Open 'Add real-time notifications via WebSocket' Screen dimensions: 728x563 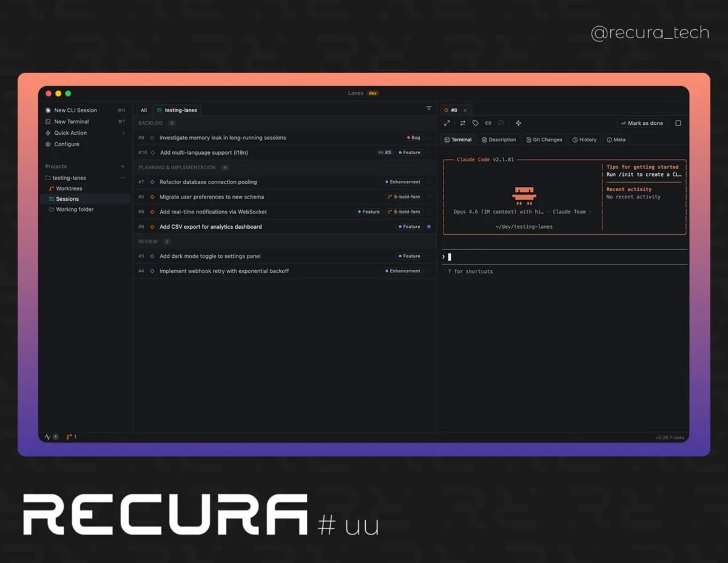click(213, 212)
